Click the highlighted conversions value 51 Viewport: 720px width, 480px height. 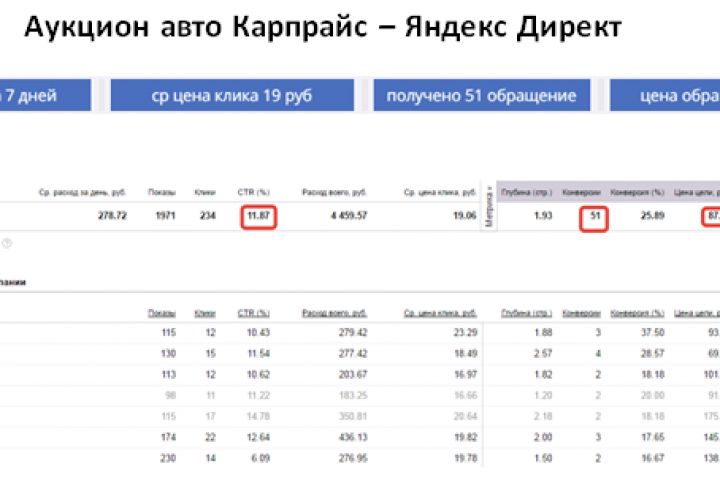click(x=595, y=215)
